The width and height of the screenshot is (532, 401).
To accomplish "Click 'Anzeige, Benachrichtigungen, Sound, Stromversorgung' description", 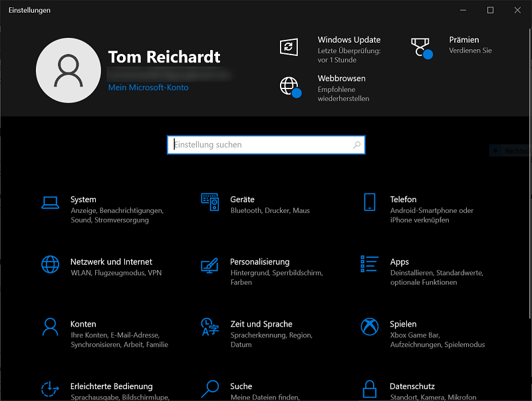I will (117, 215).
